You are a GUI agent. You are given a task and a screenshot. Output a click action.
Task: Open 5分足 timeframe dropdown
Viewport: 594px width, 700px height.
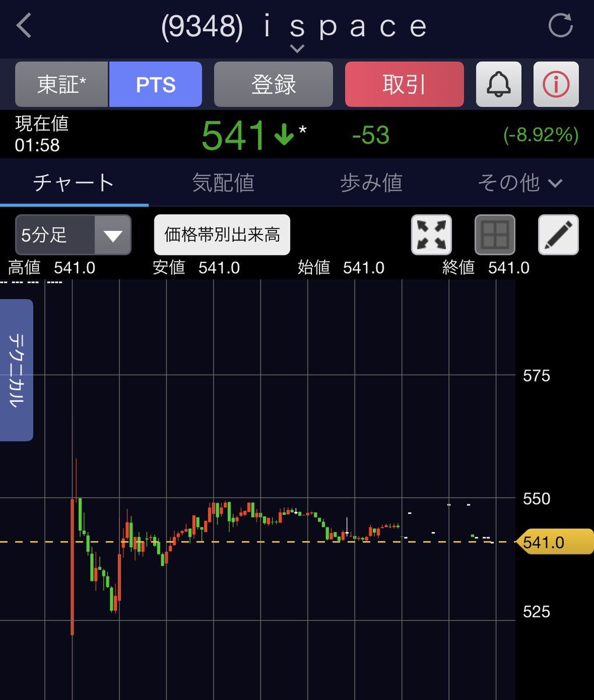[x=73, y=235]
